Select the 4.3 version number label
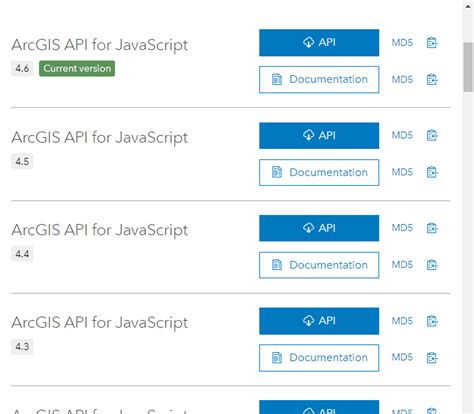The image size is (474, 414). click(22, 347)
